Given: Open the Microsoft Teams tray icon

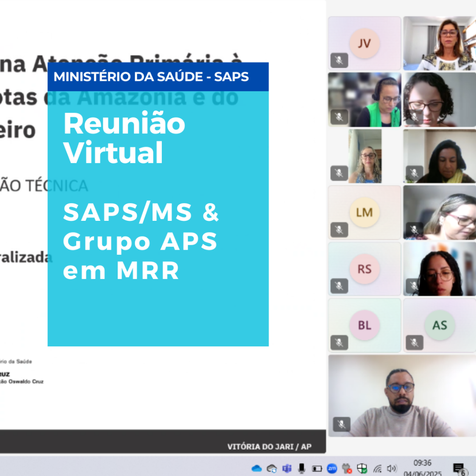Looking at the screenshot, I should pyautogui.click(x=286, y=469).
